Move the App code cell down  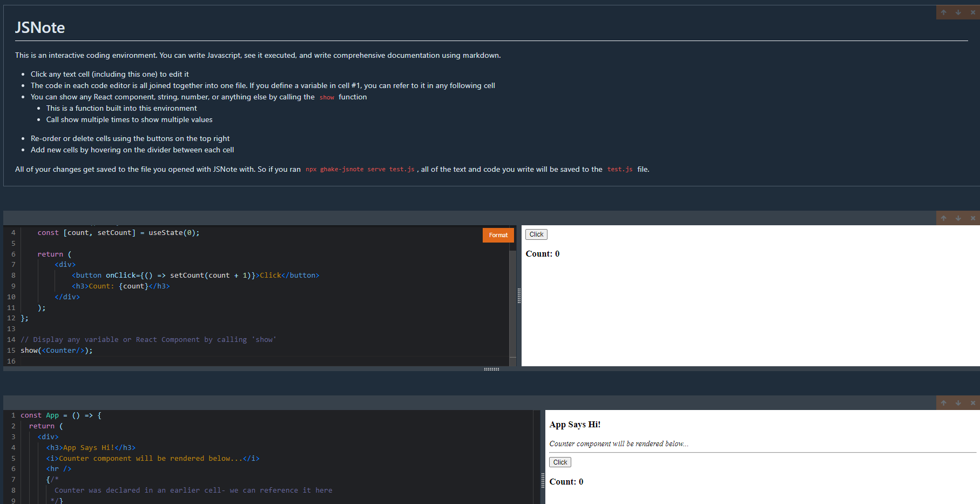point(958,403)
